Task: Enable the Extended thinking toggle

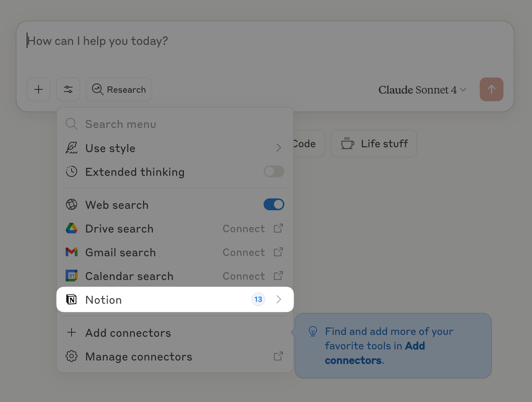Action: (274, 171)
